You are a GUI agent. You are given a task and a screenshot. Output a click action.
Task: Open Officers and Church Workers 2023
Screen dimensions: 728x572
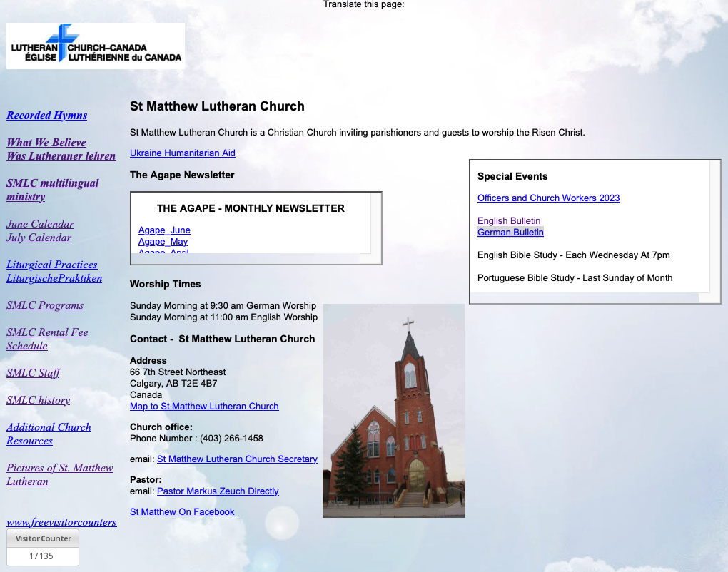[548, 198]
